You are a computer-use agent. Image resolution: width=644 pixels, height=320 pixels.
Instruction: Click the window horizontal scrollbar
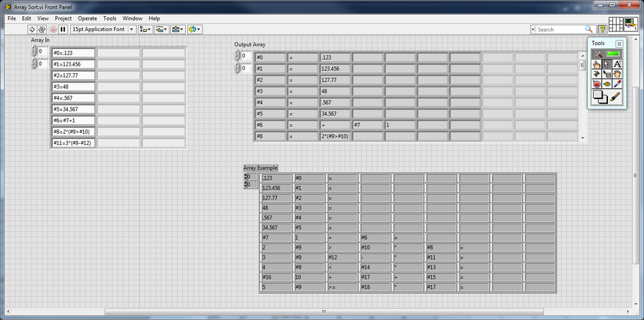(x=324, y=312)
